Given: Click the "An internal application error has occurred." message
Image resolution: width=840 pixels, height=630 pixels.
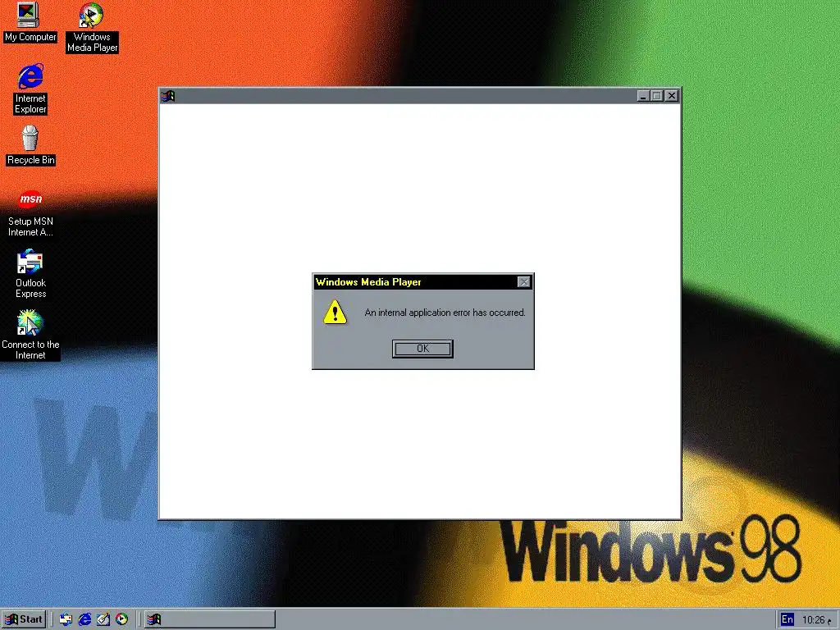Looking at the screenshot, I should [445, 313].
